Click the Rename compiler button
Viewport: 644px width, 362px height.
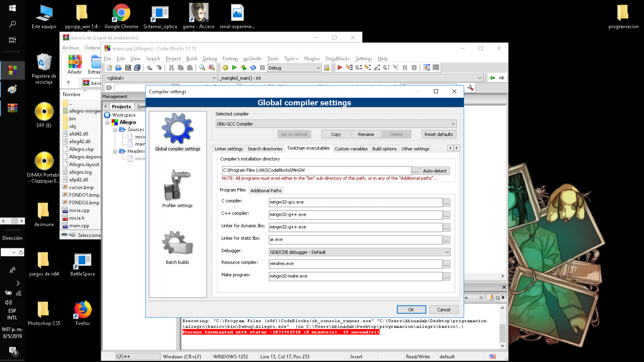[x=366, y=134]
